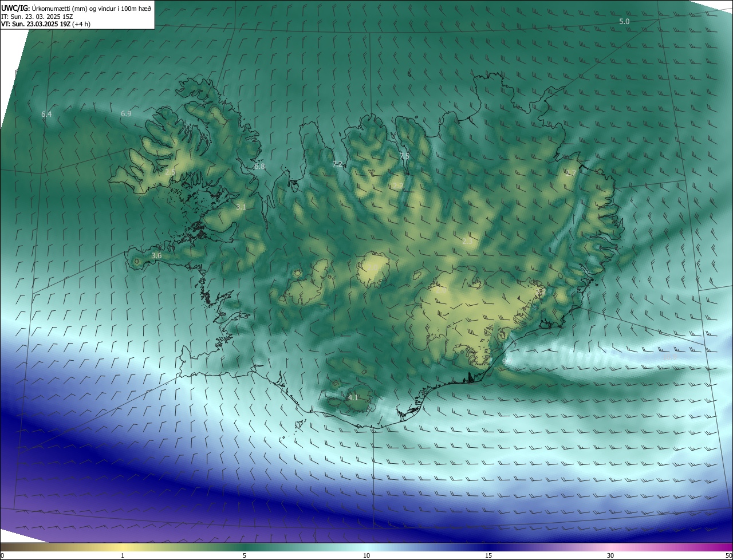Click the 6.8 value label on the map
This screenshot has height=560, width=733.
tap(259, 167)
